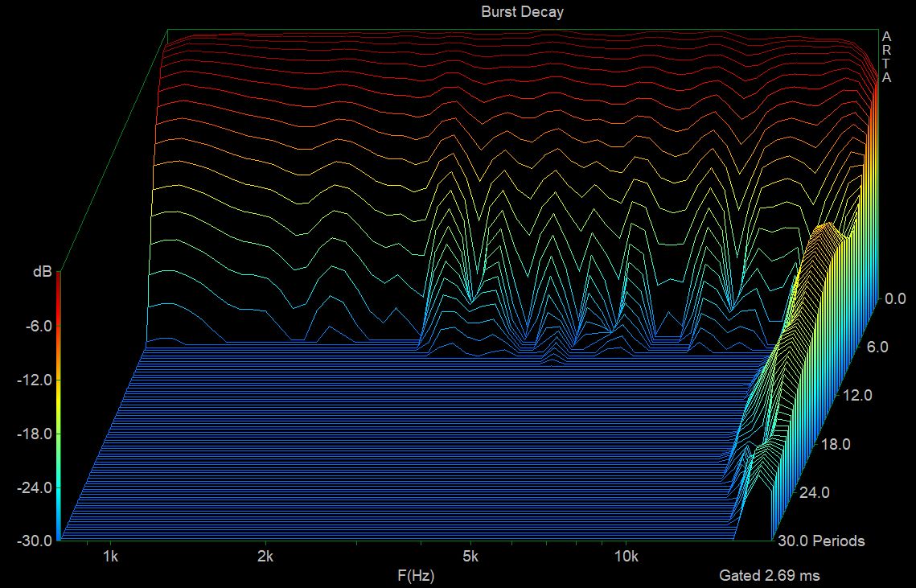
Task: Select the -12.0 dB axis label
Action: pyautogui.click(x=33, y=380)
